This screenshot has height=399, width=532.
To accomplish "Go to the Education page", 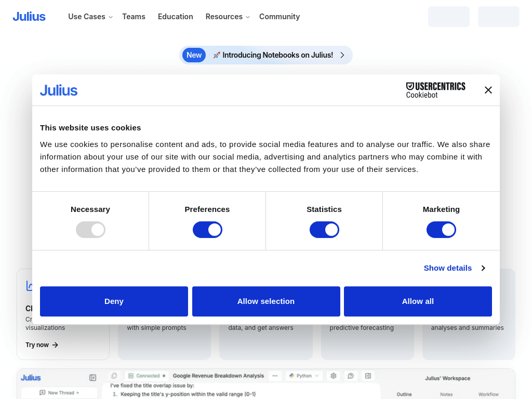I will (176, 17).
